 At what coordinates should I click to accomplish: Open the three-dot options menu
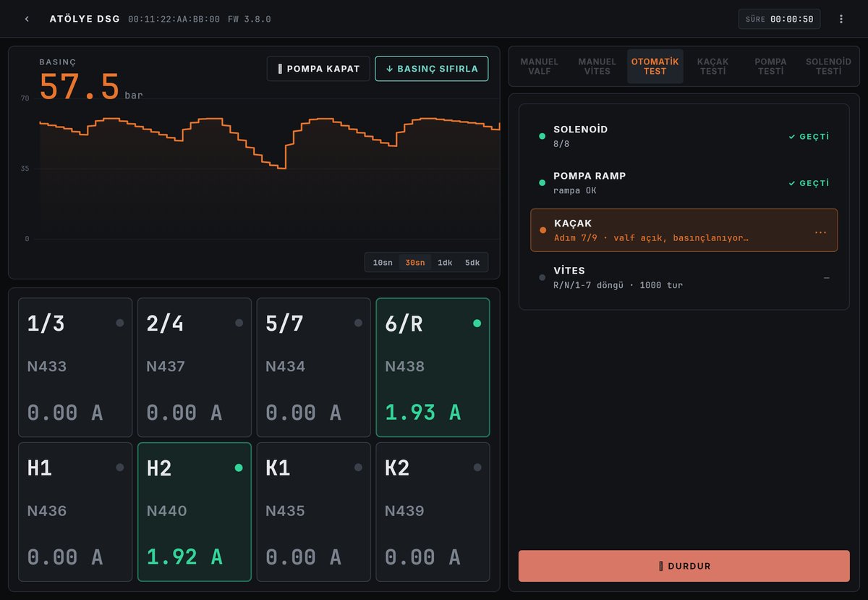click(x=841, y=19)
